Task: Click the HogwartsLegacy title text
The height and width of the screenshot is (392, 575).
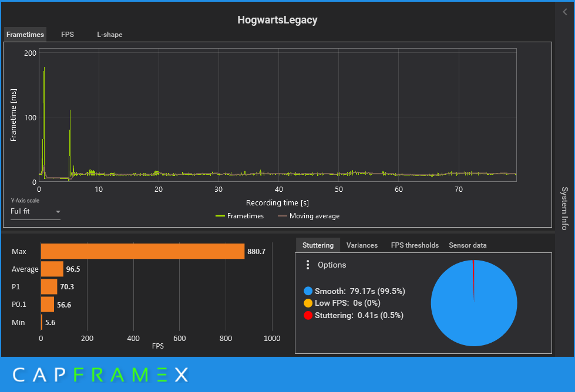Action: tap(277, 20)
